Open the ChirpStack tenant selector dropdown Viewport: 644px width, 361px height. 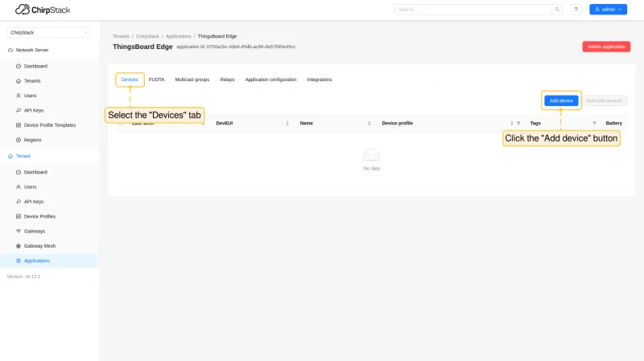[x=49, y=32]
